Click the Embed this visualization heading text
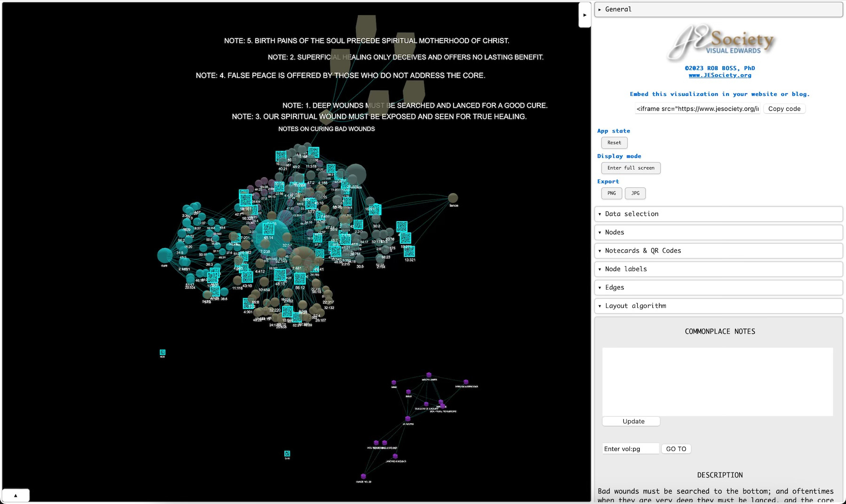The height and width of the screenshot is (504, 846). pyautogui.click(x=720, y=94)
